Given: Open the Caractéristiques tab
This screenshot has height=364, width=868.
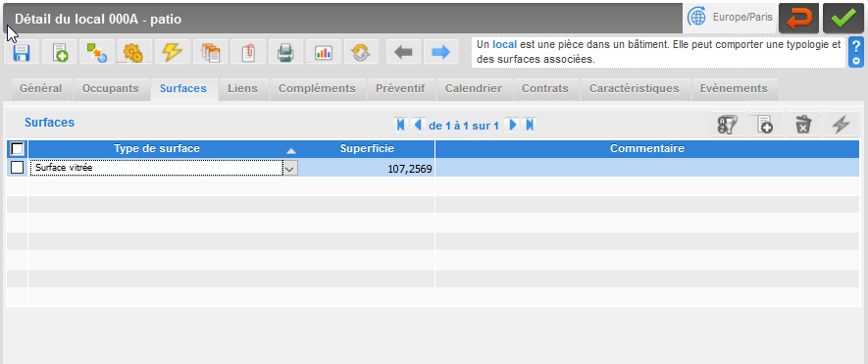Looking at the screenshot, I should 635,88.
